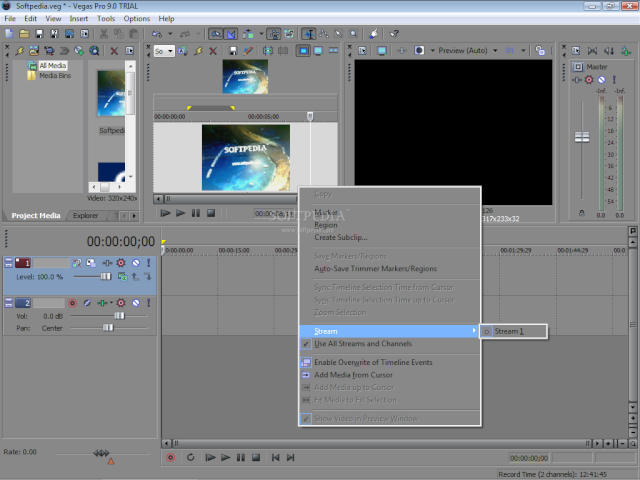
Task: Switch to the Project Media tab
Action: pyautogui.click(x=36, y=216)
